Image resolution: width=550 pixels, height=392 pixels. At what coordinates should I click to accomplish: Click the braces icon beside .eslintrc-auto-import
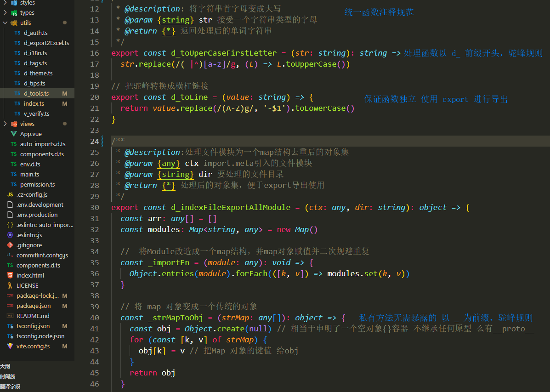10,225
